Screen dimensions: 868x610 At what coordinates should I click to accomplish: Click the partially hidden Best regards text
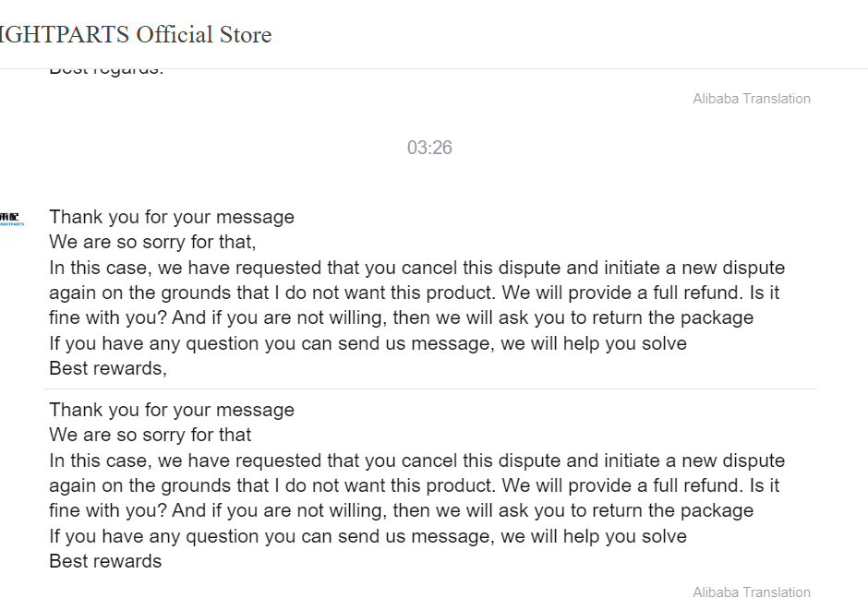[x=105, y=70]
